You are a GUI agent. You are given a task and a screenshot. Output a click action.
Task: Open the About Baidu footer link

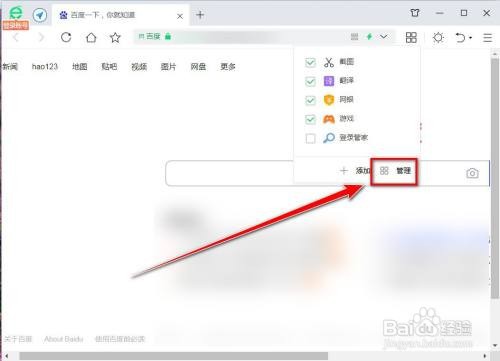(x=64, y=339)
